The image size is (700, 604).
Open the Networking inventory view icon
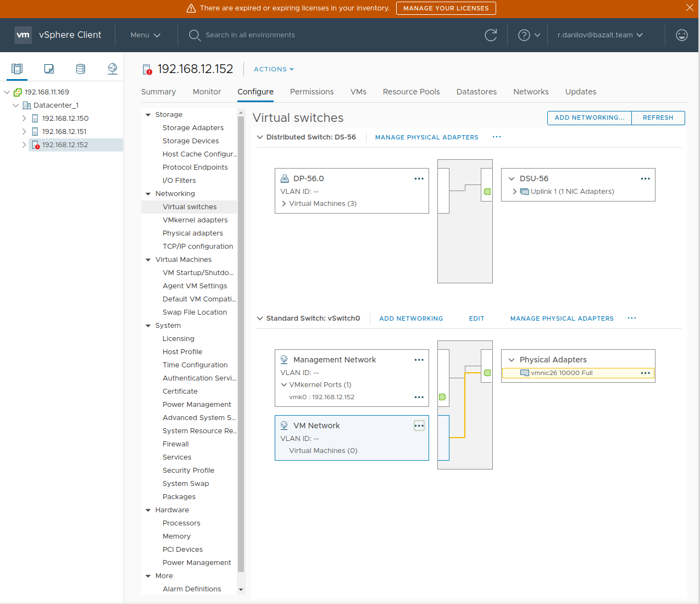tap(113, 69)
